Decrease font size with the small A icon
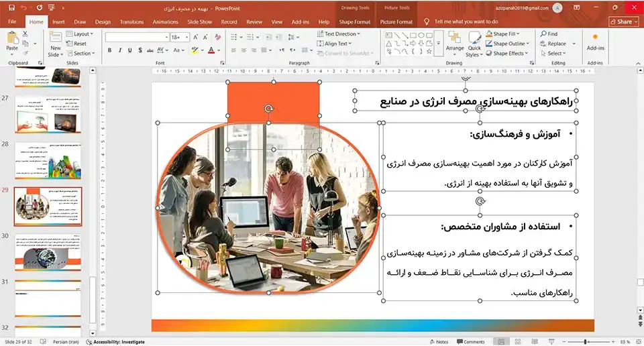This screenshot has height=346, width=644. [205, 38]
